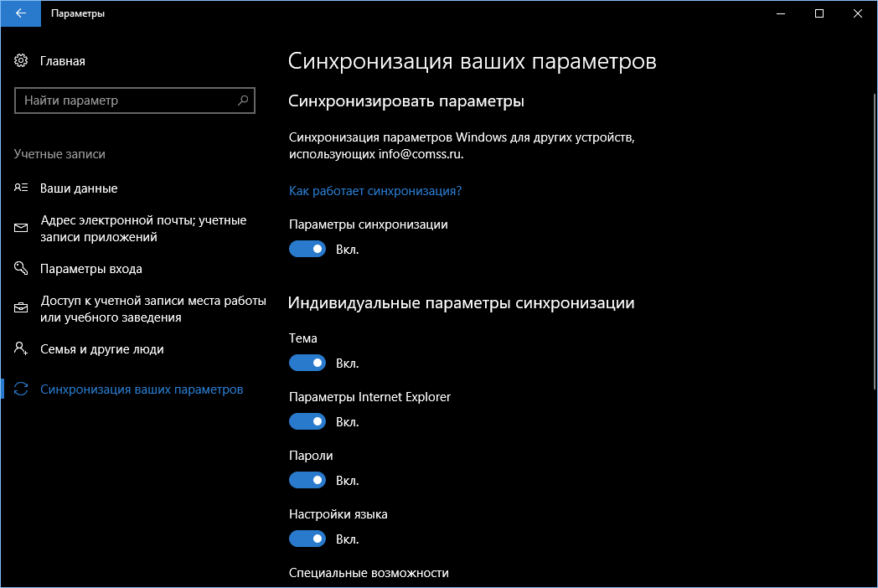
Task: Select the Семья и другие люди person icon
Action: [21, 349]
